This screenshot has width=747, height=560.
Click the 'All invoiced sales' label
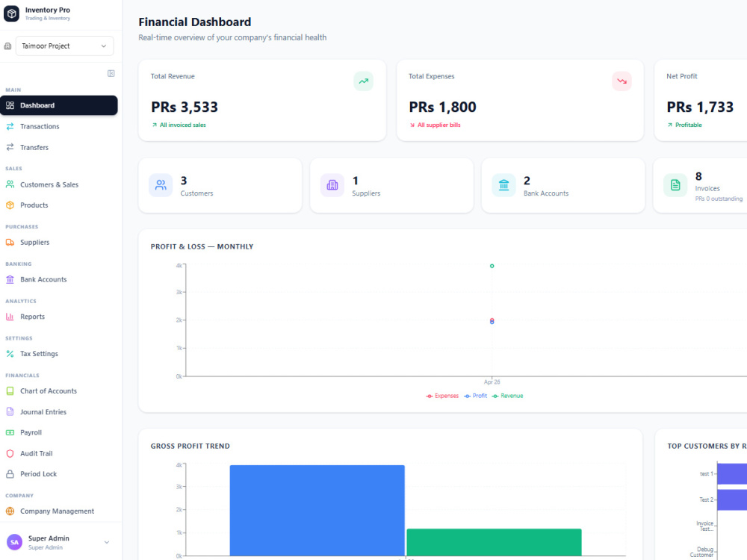183,125
